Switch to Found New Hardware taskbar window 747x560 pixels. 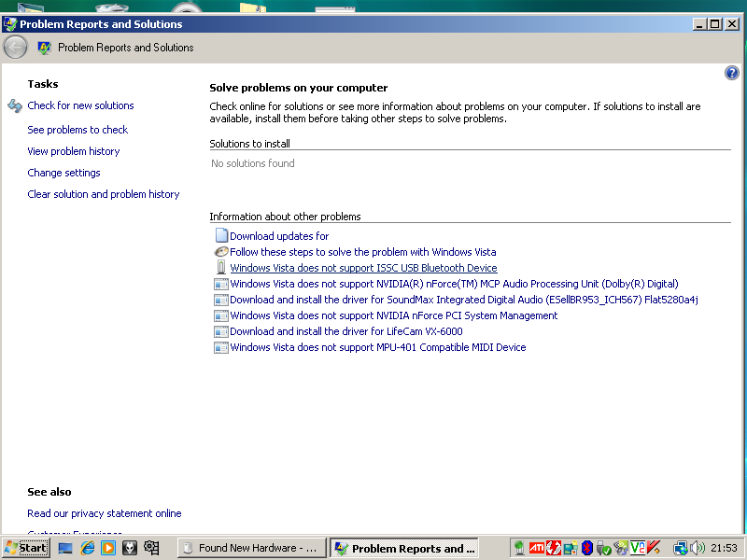tap(251, 548)
